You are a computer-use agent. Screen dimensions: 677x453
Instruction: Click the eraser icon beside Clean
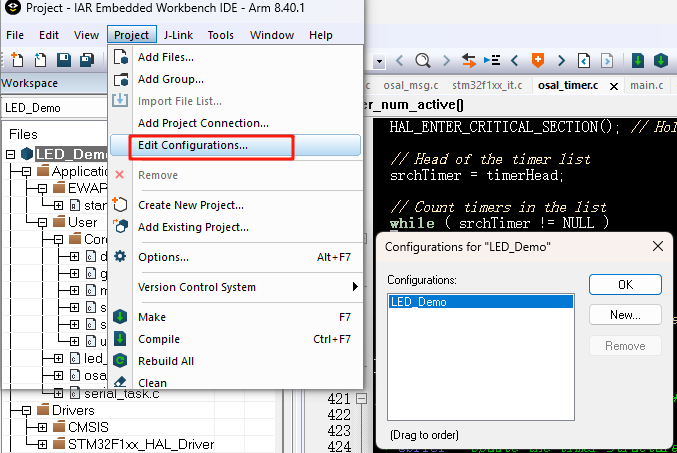tap(120, 382)
